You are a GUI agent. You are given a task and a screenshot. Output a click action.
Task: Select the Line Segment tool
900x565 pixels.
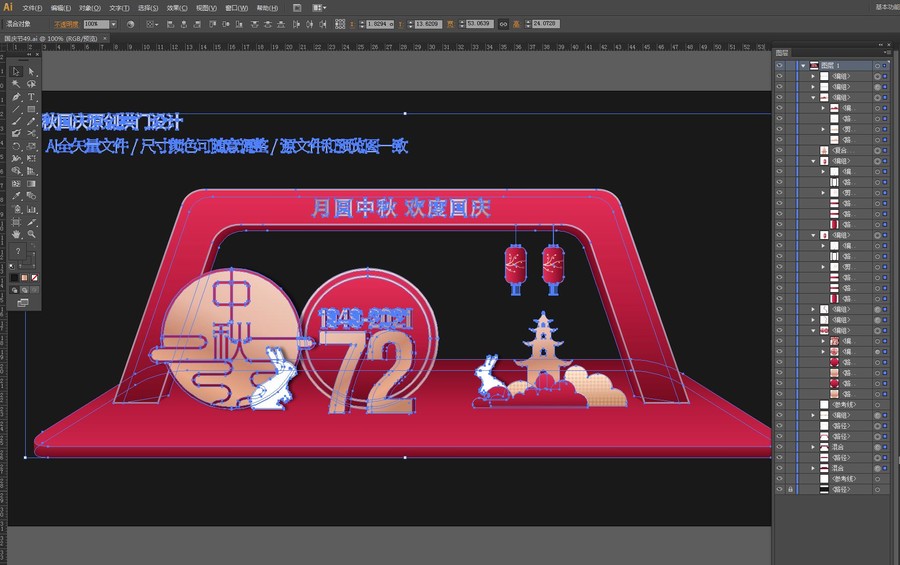point(16,109)
